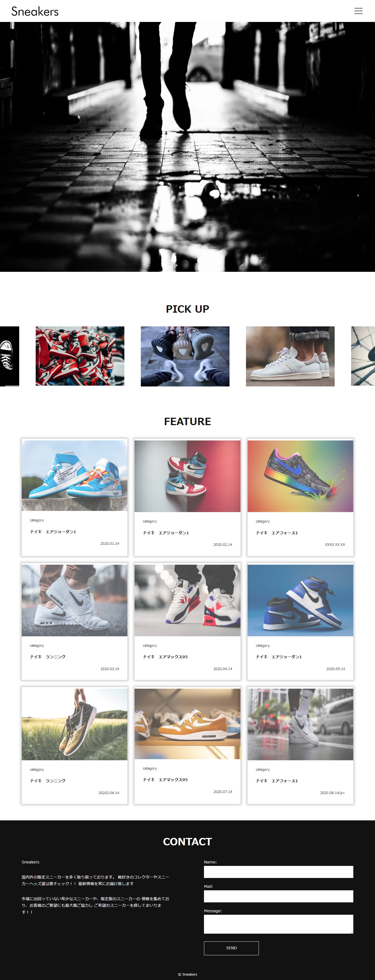The height and width of the screenshot is (980, 375).
Task: Click the partially visible Converse slide on left
Action: coord(10,356)
